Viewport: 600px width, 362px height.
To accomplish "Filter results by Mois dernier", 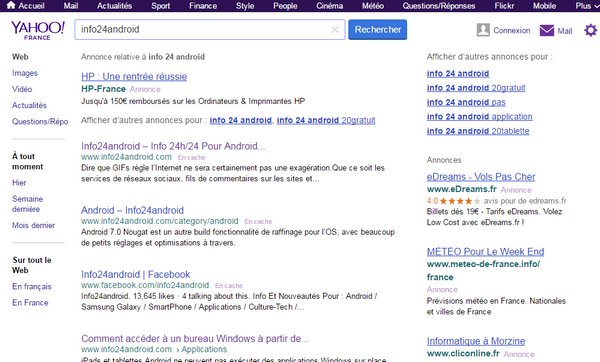I will [33, 225].
